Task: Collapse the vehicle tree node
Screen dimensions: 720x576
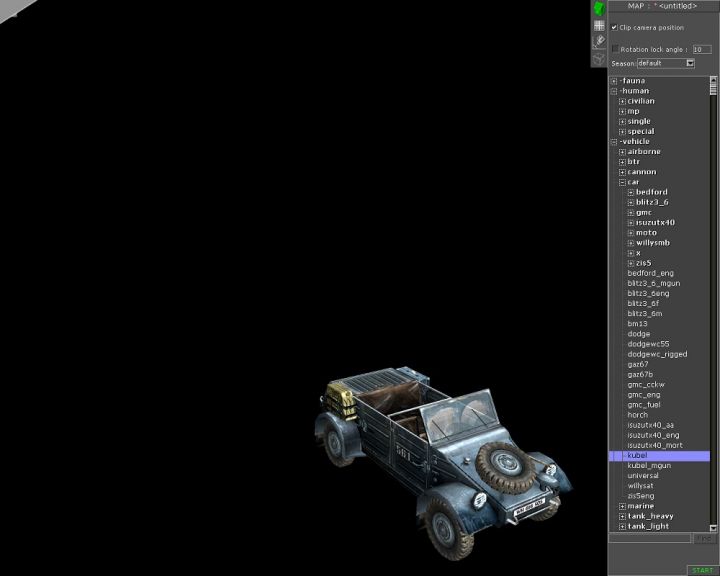Action: point(614,142)
